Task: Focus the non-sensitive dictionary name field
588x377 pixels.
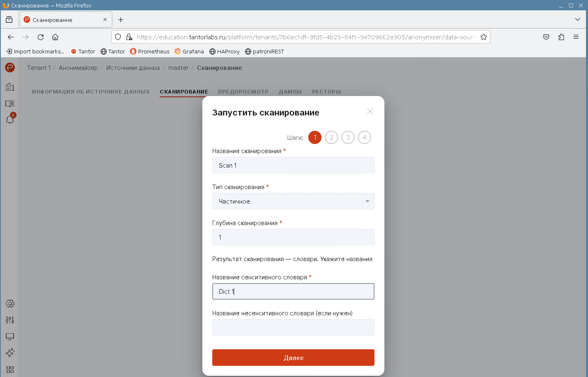Action: [293, 327]
